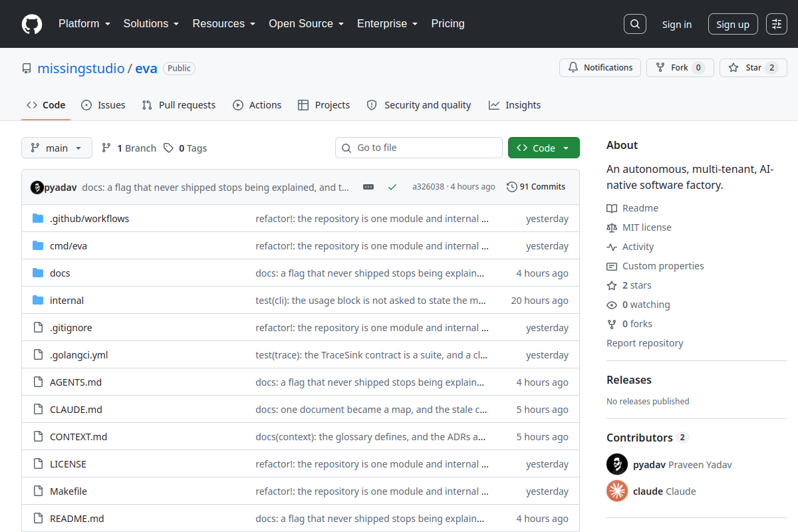Click the README.md file icon
This screenshot has width=798, height=532.
point(38,519)
